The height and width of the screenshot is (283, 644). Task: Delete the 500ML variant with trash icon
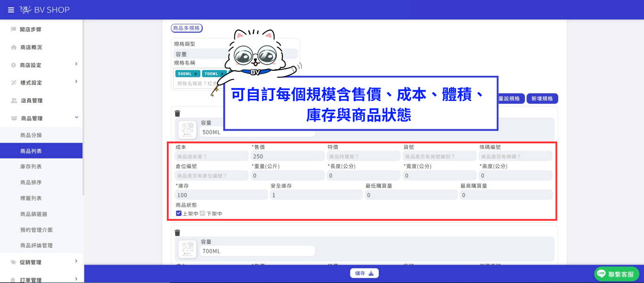coord(177,113)
